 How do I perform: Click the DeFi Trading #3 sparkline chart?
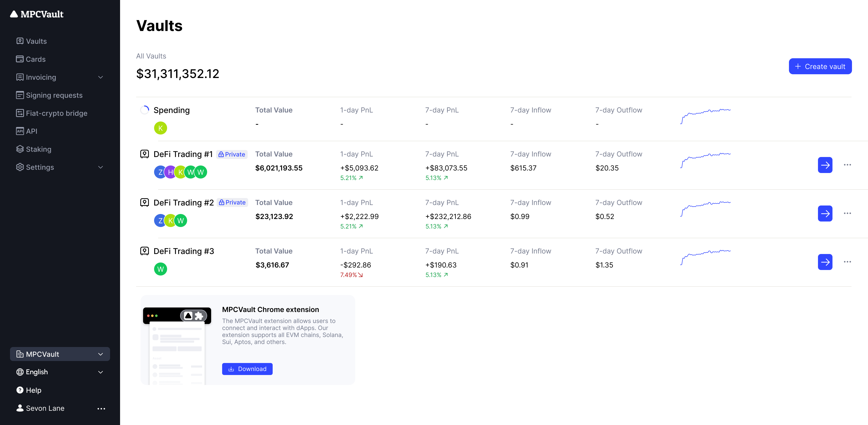click(x=705, y=257)
